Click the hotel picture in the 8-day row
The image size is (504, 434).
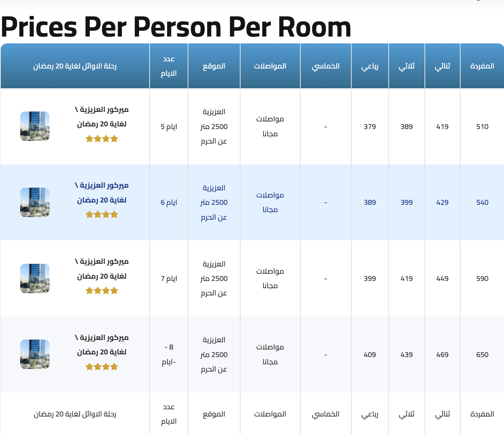point(35,354)
